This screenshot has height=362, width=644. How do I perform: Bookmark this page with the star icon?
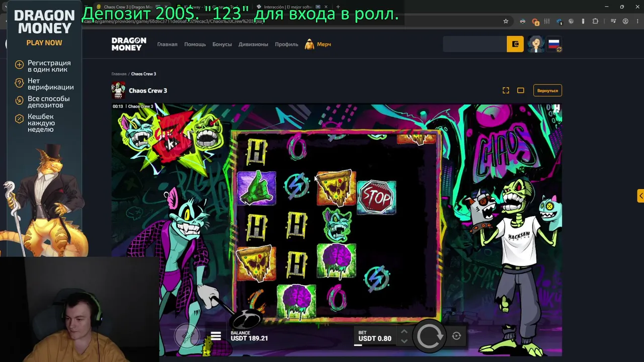[506, 21]
